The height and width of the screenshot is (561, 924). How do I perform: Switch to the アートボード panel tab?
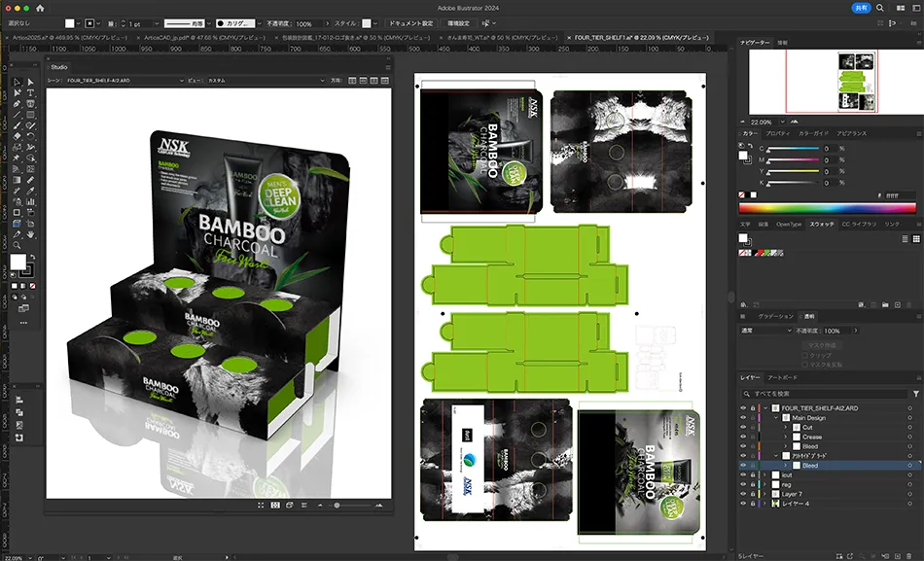click(x=784, y=377)
